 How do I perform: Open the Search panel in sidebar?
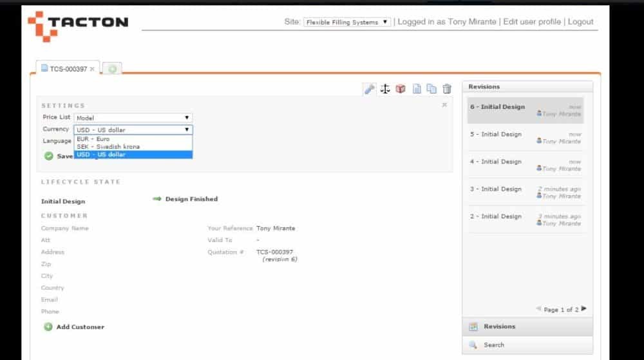click(494, 345)
